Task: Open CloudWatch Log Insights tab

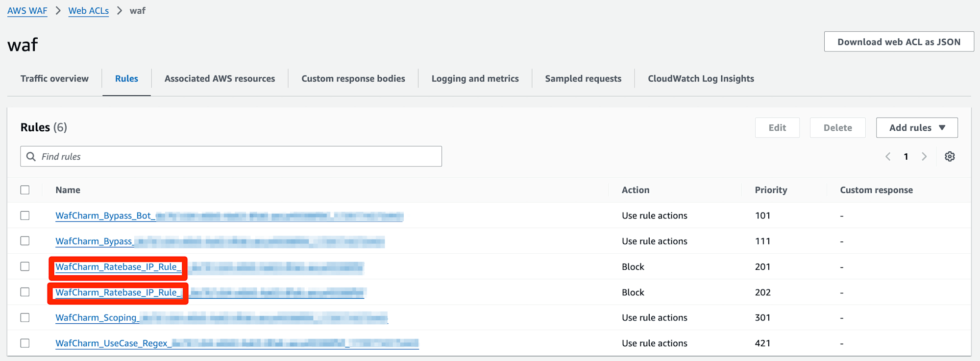Action: [701, 78]
